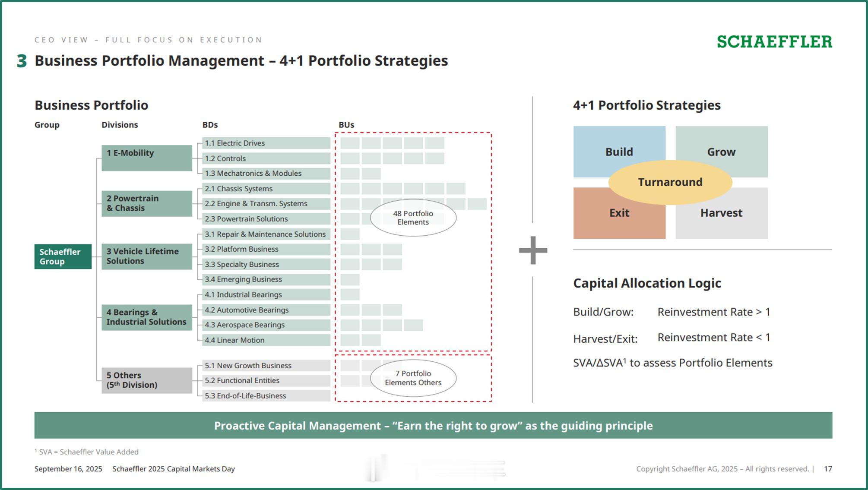This screenshot has width=868, height=490.
Task: Click the SVA = Schaeffler Value Added footnote
Action: 86,452
